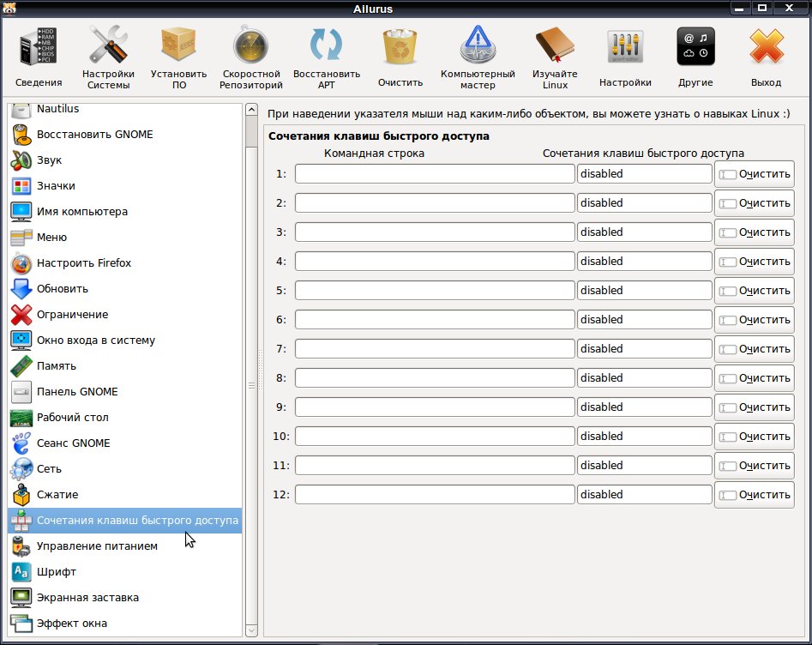Open Меню entry in sidebar
The width and height of the screenshot is (812, 645).
point(125,238)
